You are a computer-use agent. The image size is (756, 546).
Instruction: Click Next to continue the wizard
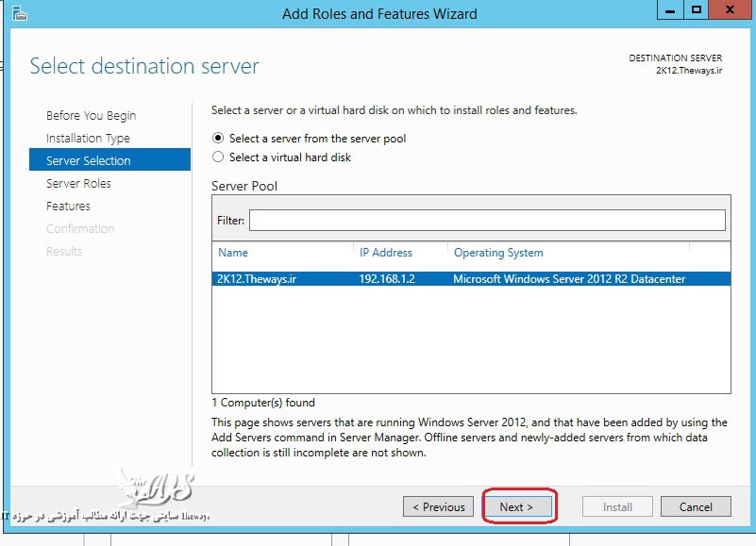pos(516,507)
